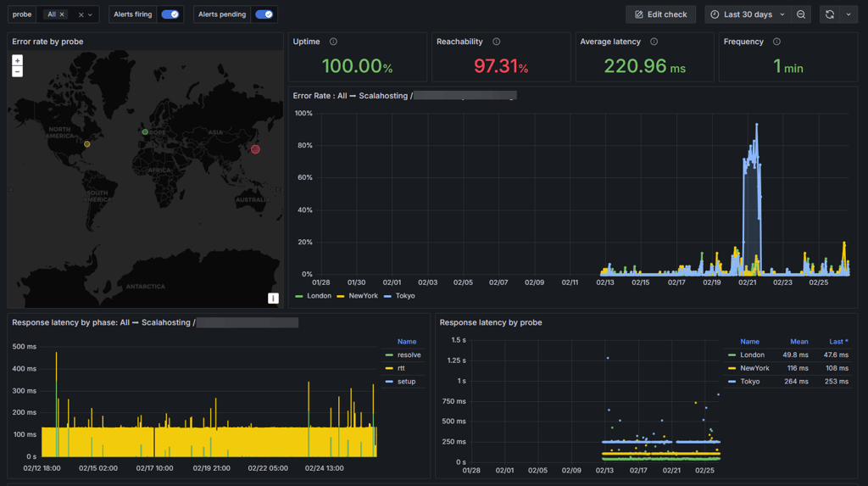Image resolution: width=868 pixels, height=486 pixels.
Task: Click the 1 min frequency value
Action: (x=787, y=66)
